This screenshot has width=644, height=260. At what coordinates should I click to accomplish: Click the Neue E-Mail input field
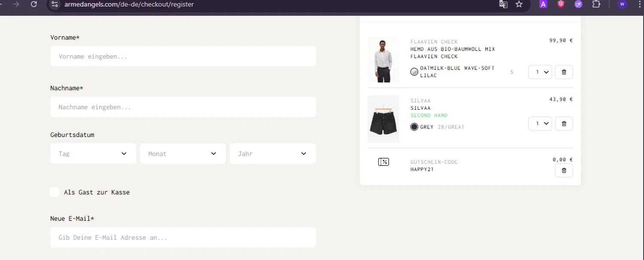coord(183,237)
